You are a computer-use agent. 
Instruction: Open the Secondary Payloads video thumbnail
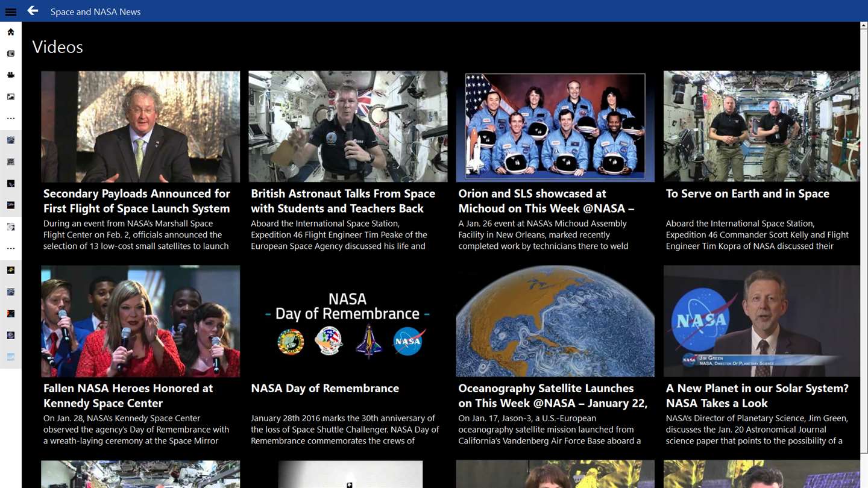[140, 127]
